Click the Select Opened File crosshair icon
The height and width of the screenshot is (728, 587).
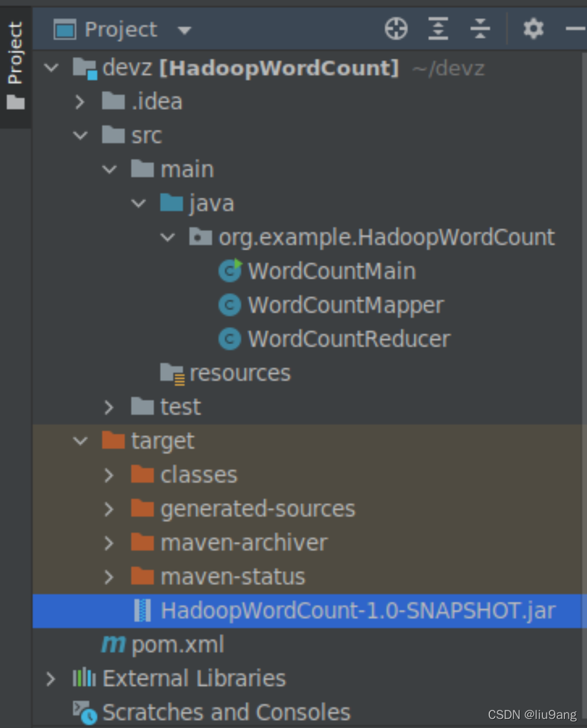[x=396, y=29]
